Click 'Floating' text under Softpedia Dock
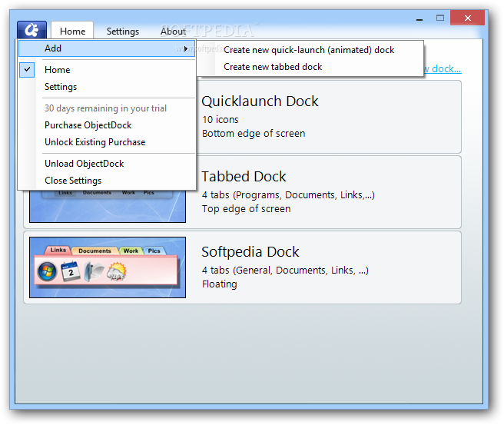The width and height of the screenshot is (504, 425). pos(220,284)
